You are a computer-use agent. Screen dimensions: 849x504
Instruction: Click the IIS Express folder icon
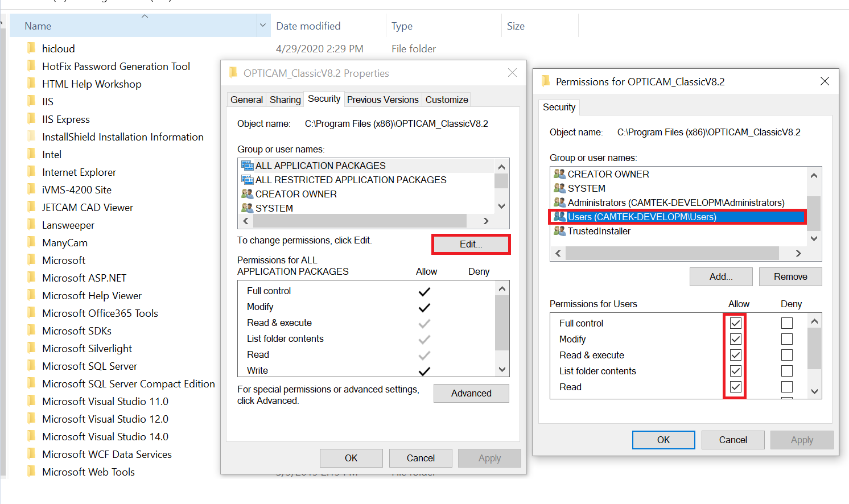click(x=31, y=119)
